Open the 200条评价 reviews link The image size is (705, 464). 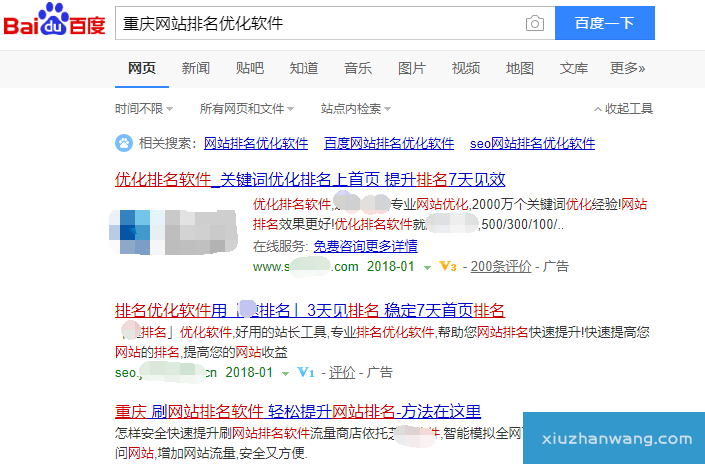[501, 267]
